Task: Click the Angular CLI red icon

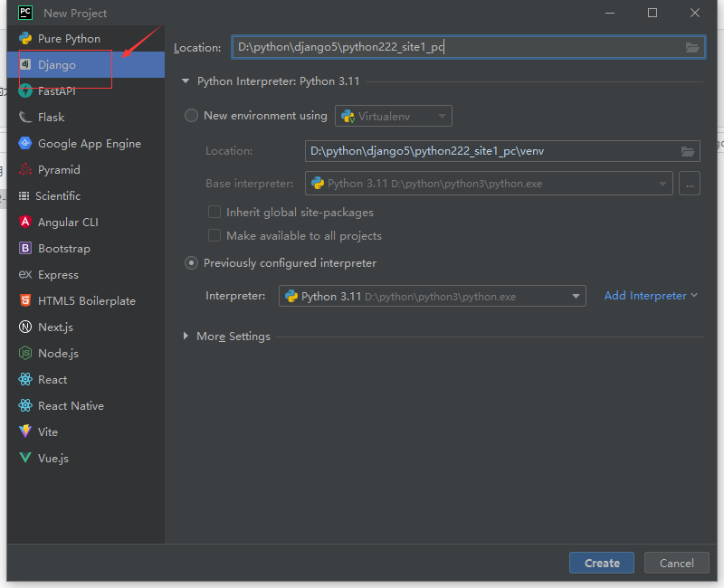Action: (25, 222)
